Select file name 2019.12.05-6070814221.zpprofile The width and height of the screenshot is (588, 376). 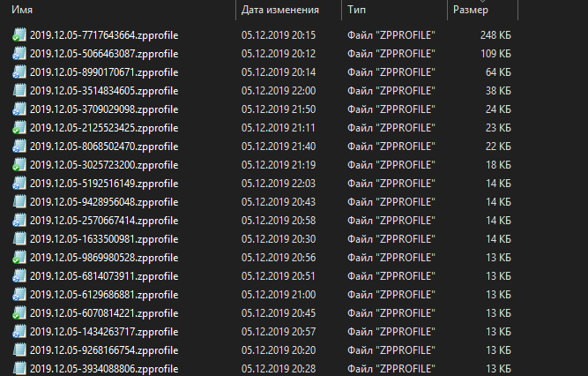pyautogui.click(x=104, y=313)
